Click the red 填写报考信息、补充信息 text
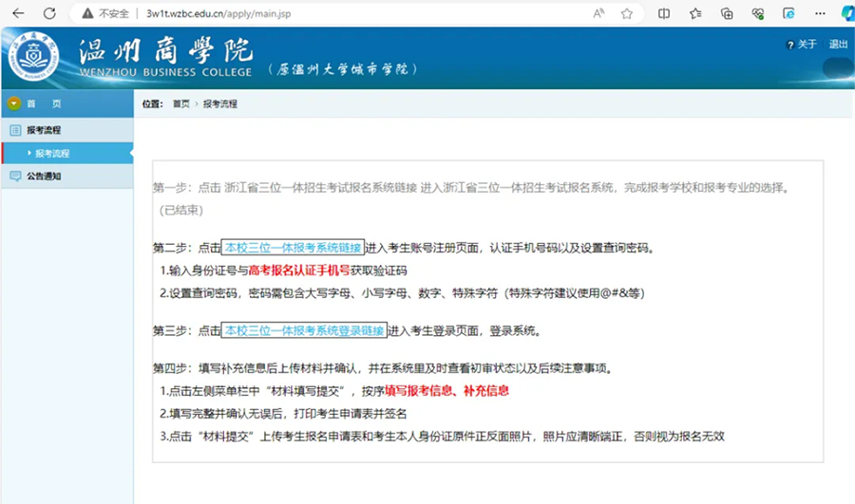 (446, 391)
